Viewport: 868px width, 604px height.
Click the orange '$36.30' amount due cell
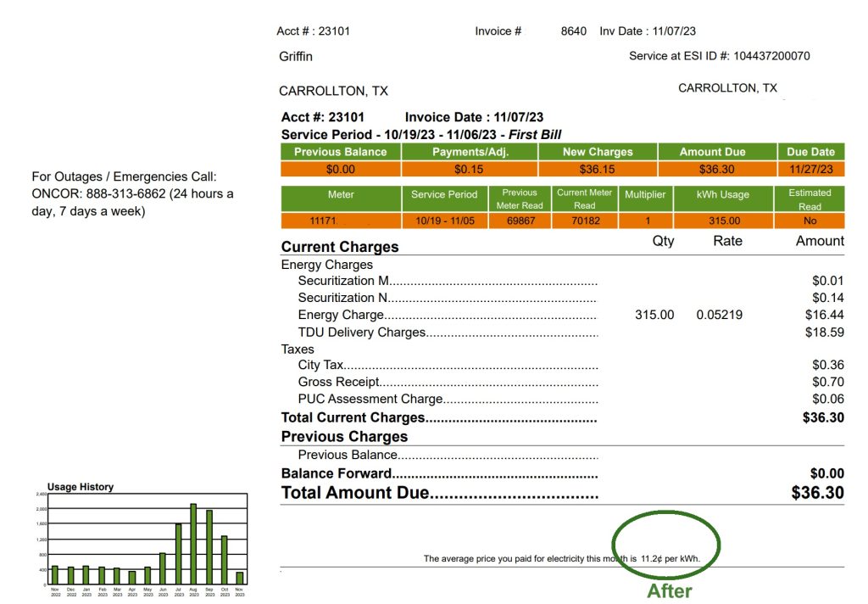[717, 169]
